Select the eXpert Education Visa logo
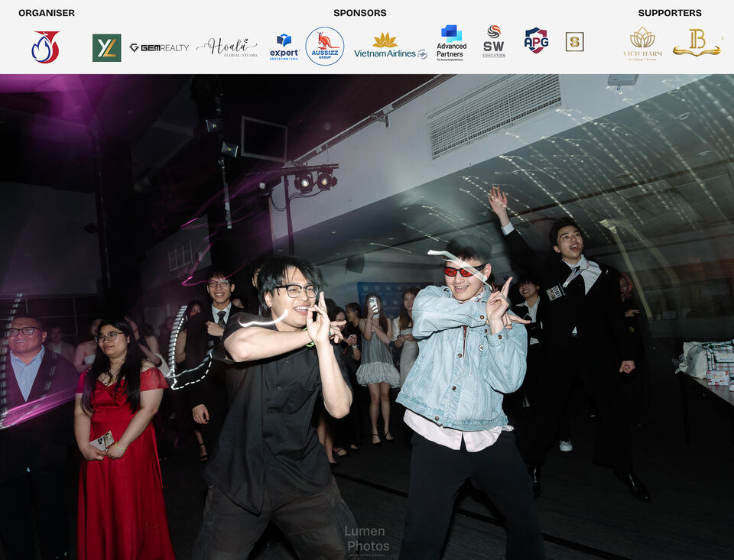Viewport: 734px width, 560px height. [x=284, y=47]
